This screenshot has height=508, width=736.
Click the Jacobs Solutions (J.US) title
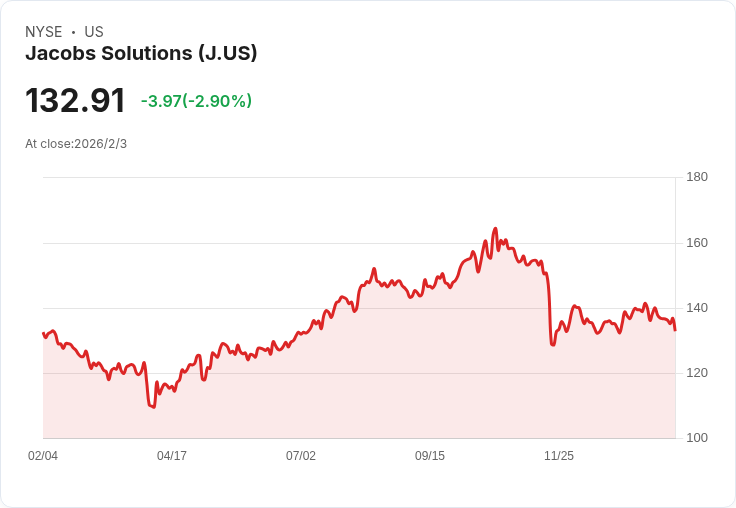pyautogui.click(x=141, y=53)
